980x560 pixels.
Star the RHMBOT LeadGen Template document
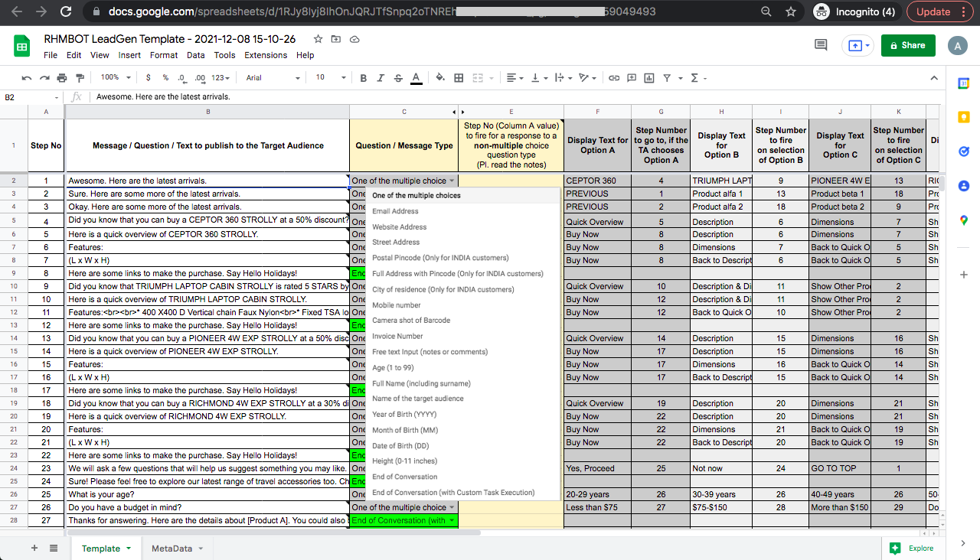pos(318,39)
